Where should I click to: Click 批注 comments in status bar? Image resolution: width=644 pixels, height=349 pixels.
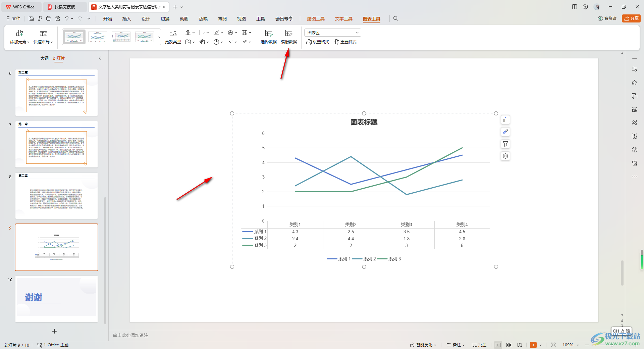[x=479, y=345]
